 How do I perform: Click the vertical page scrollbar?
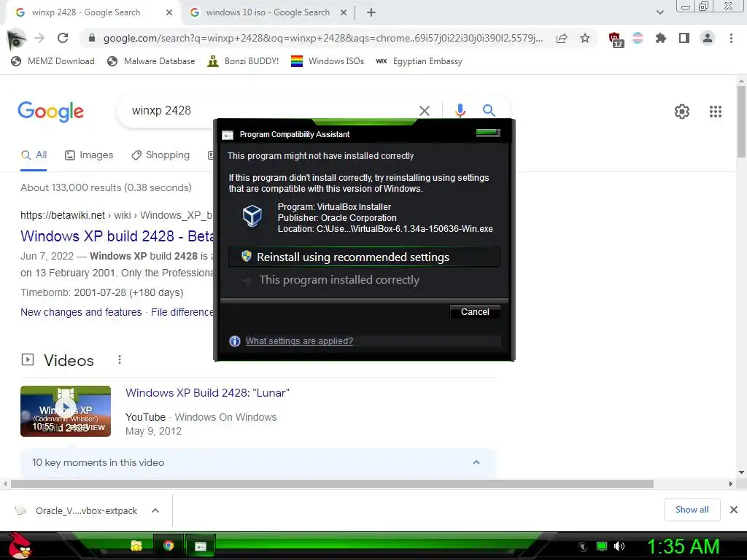pyautogui.click(x=741, y=122)
